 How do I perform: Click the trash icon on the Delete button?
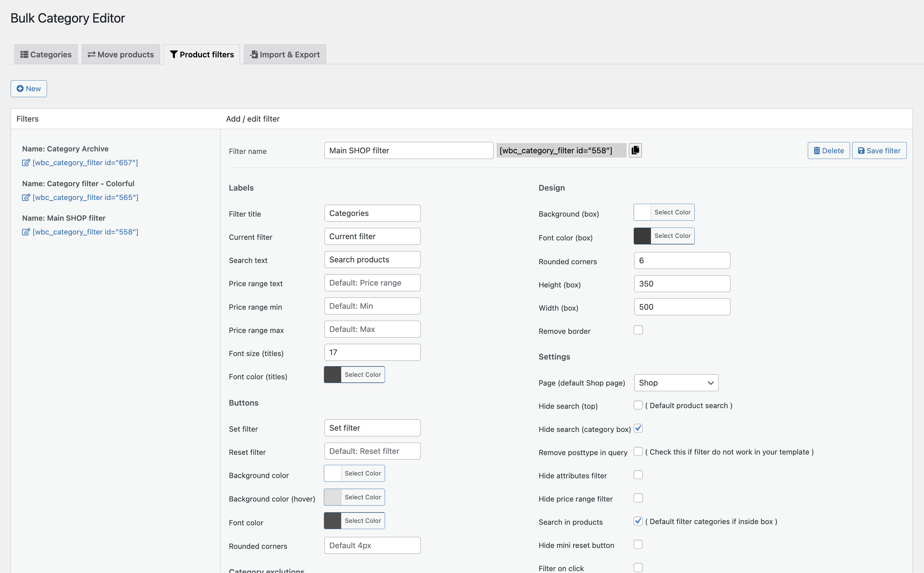(x=817, y=150)
